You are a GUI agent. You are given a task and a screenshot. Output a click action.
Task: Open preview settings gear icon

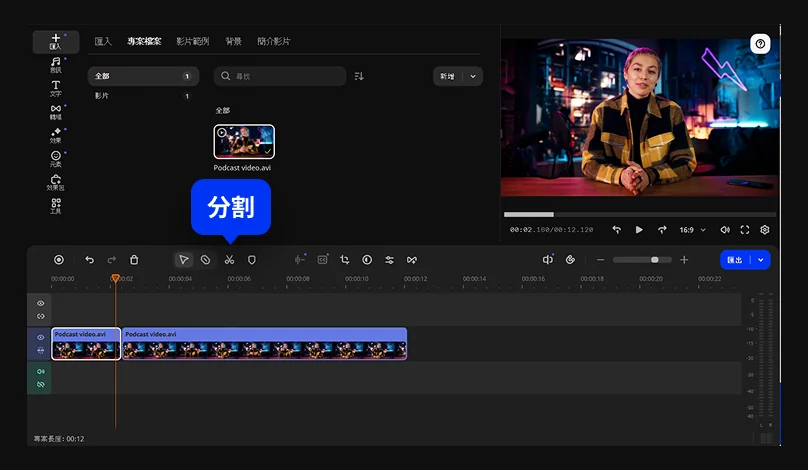tap(764, 230)
